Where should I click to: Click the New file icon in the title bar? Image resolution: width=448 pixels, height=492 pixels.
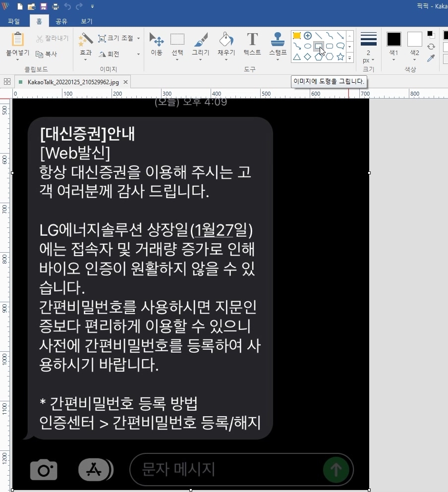click(20, 6)
